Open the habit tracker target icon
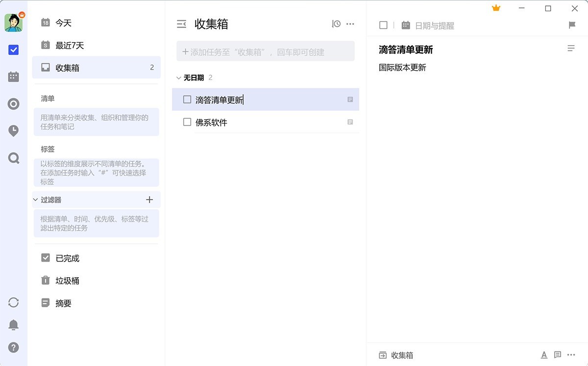Image resolution: width=588 pixels, height=366 pixels. tap(14, 104)
